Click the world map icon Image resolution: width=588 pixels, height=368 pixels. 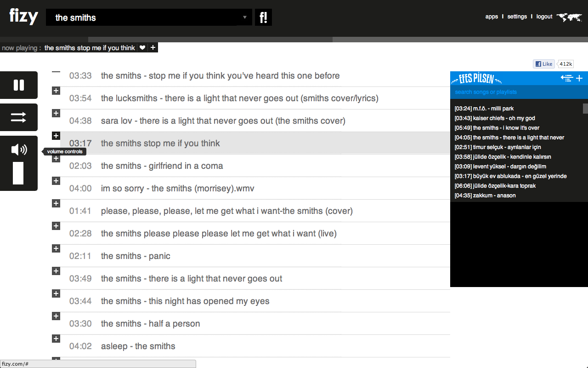click(569, 17)
